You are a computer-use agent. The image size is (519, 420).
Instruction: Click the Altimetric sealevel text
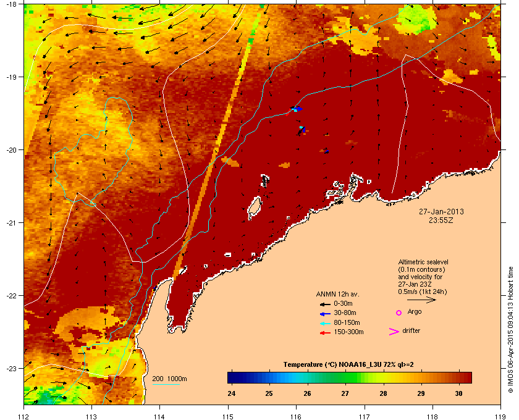[x=423, y=262]
